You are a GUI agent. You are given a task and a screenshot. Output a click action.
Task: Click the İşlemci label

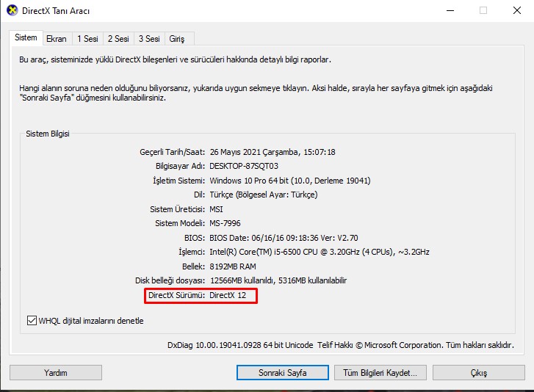click(192, 252)
